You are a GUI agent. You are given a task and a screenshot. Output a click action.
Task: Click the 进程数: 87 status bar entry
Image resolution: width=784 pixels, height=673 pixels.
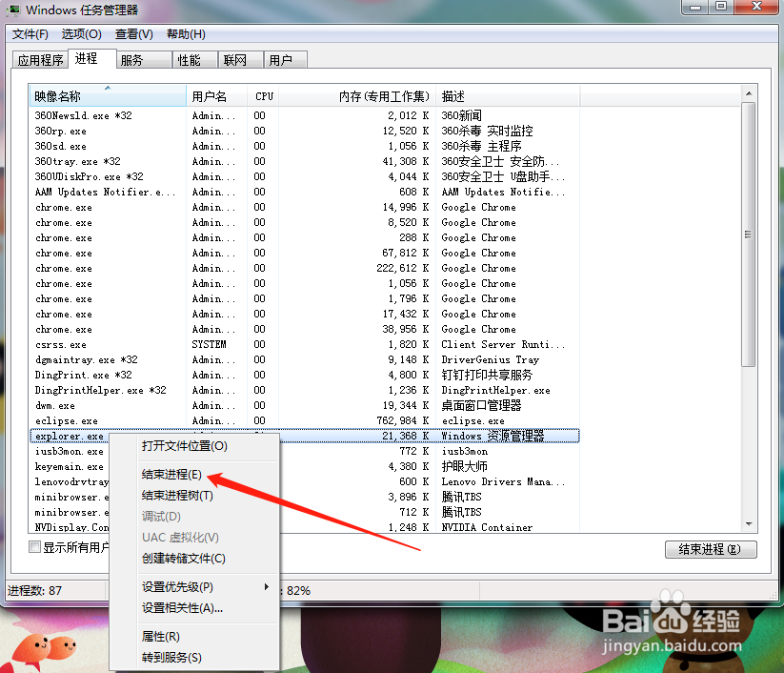tap(34, 591)
